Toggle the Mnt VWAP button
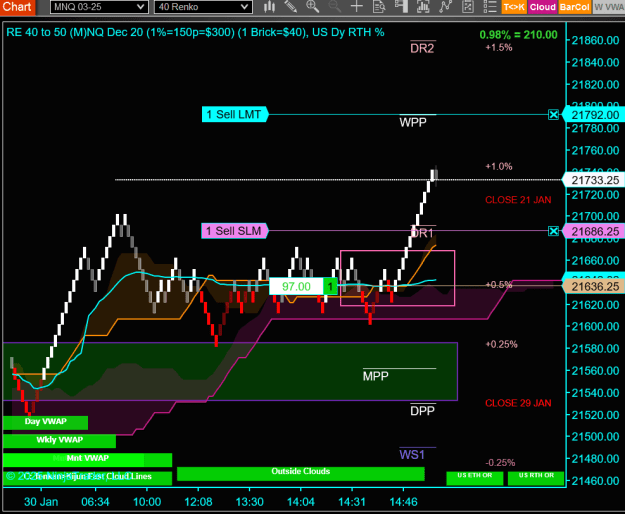 coord(87,459)
